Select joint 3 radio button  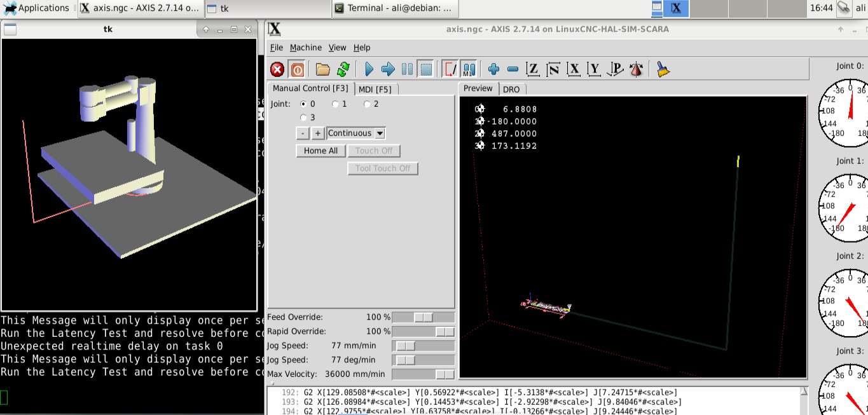[x=303, y=118]
